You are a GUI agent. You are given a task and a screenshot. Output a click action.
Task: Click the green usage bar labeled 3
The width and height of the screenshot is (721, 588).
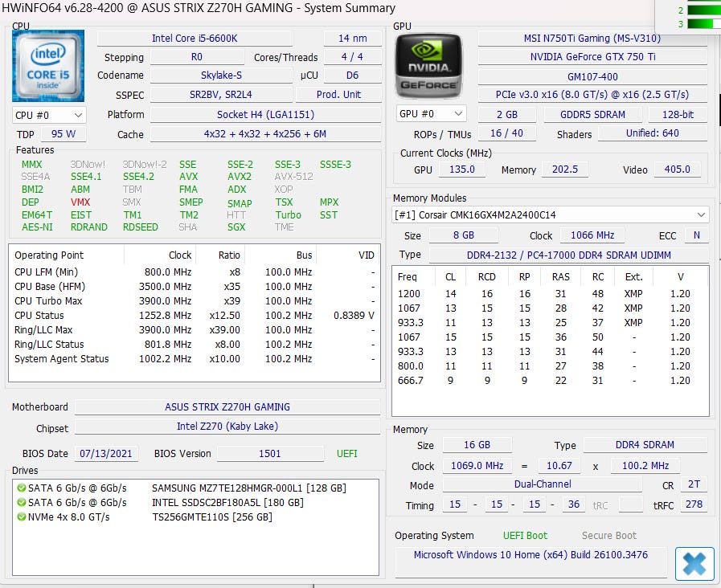point(703,23)
